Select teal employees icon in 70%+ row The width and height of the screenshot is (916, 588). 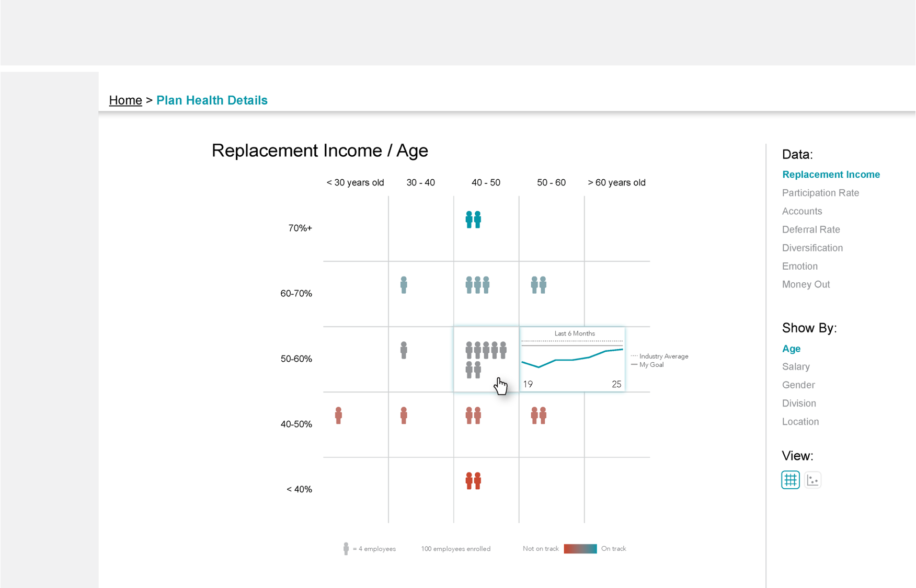click(473, 220)
